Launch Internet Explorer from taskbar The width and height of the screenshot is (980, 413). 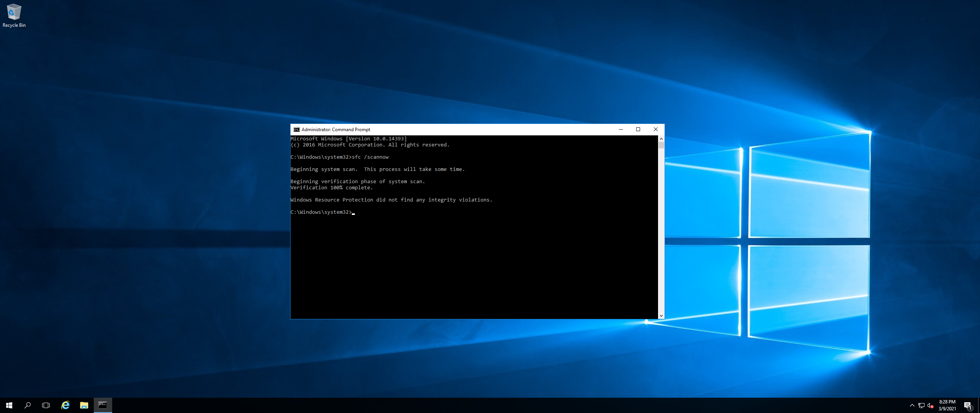(65, 405)
